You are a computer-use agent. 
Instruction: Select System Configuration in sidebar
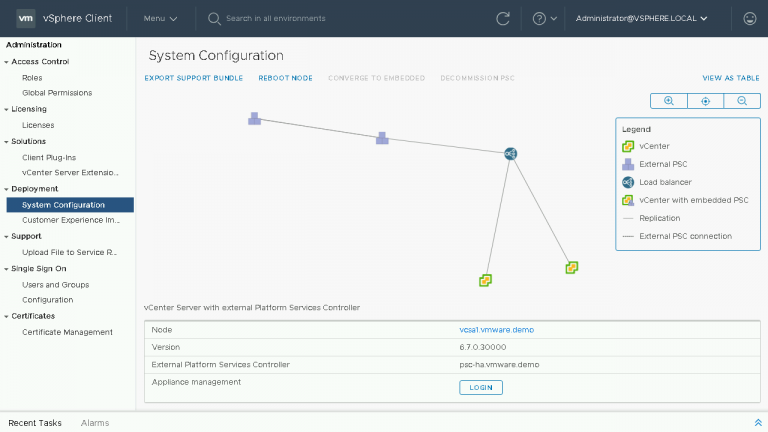(x=70, y=205)
